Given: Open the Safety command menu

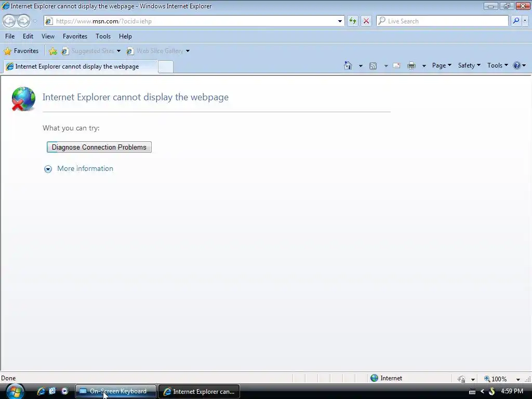Looking at the screenshot, I should (469, 65).
